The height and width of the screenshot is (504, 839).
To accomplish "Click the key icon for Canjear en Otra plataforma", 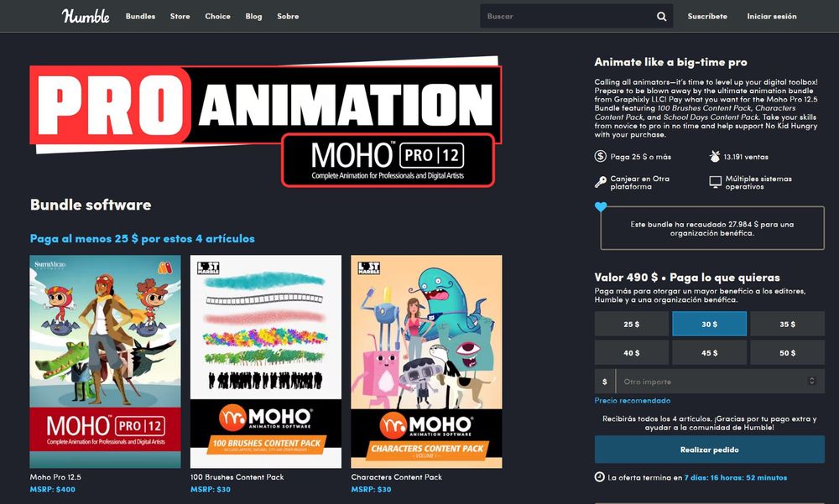I will (x=601, y=183).
